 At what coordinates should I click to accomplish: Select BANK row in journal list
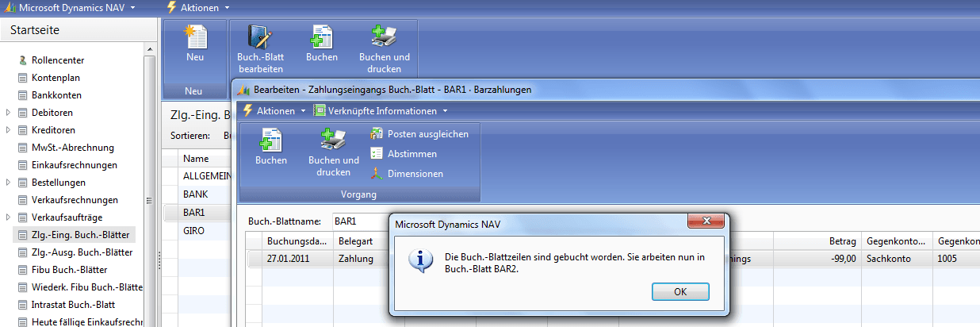coord(196,194)
